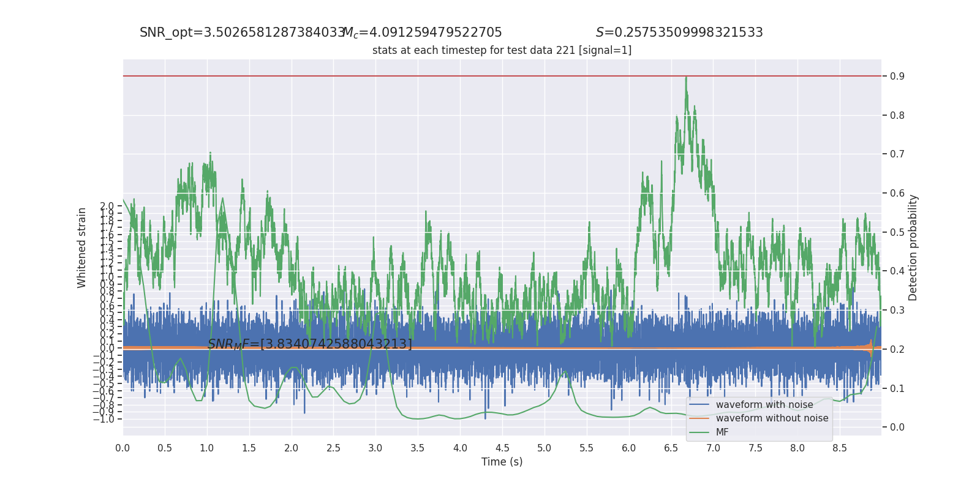Click the plot title 'stats at each timestep'

coord(502,50)
